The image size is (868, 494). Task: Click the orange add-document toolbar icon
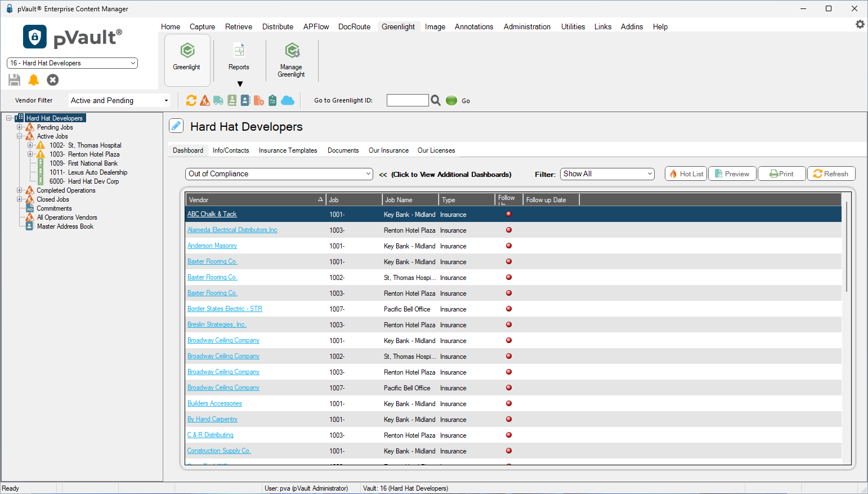pos(259,100)
